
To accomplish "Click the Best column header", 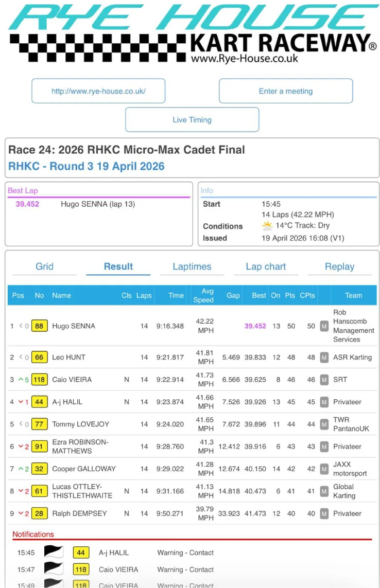I will click(x=258, y=295).
